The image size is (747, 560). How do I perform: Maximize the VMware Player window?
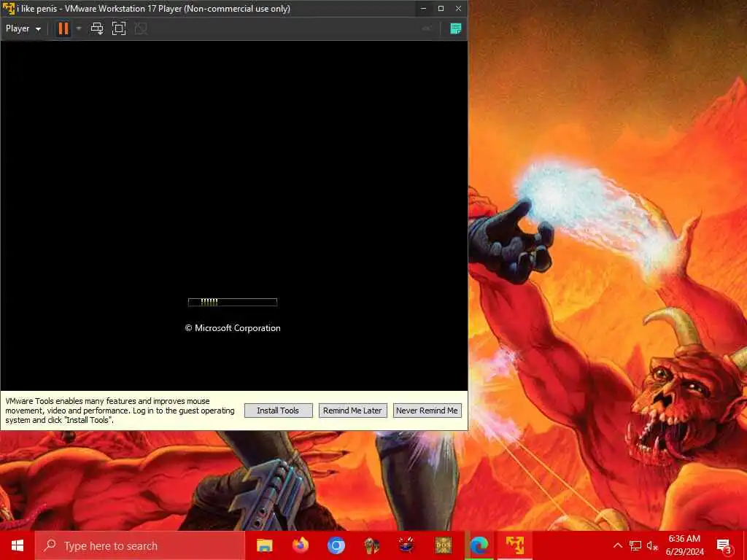(x=441, y=9)
